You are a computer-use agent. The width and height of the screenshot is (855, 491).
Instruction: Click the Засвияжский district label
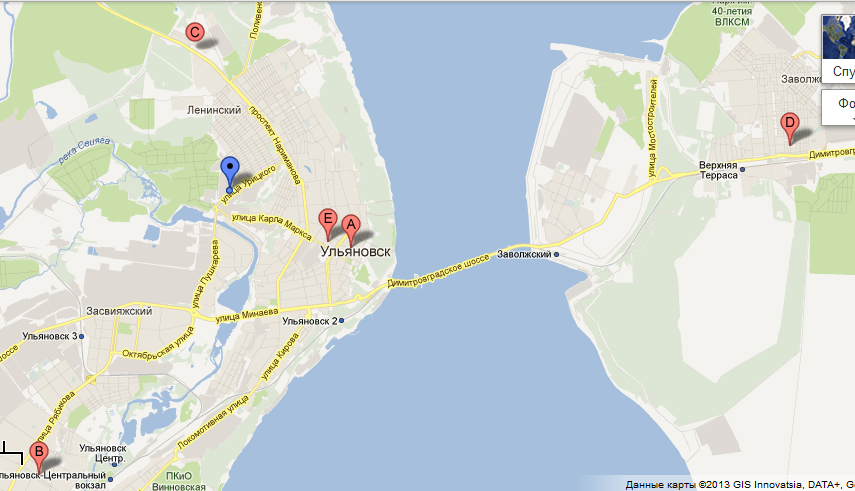(119, 311)
